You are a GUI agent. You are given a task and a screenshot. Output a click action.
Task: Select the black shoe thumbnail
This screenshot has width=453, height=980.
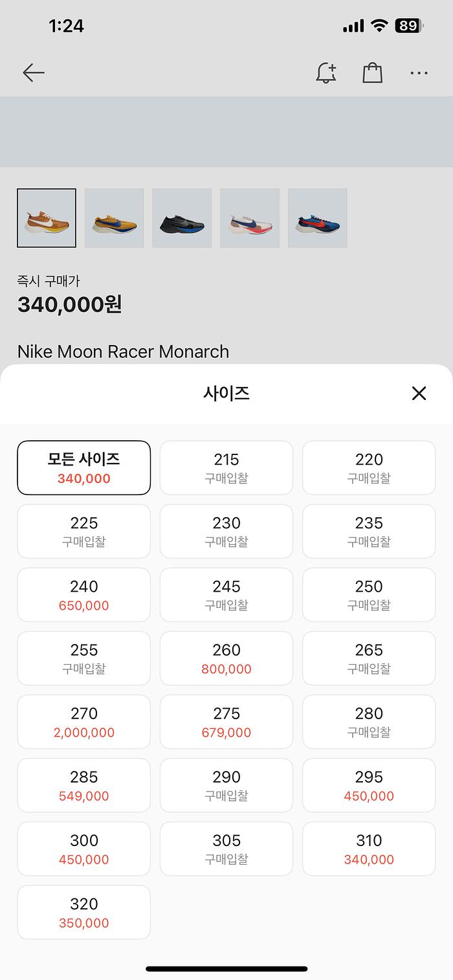[x=182, y=218]
